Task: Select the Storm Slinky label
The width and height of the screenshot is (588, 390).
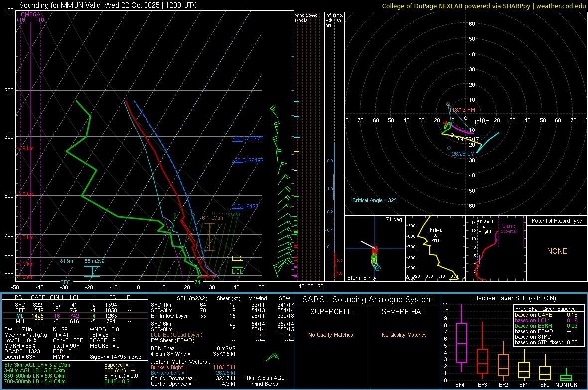Action: (x=361, y=278)
